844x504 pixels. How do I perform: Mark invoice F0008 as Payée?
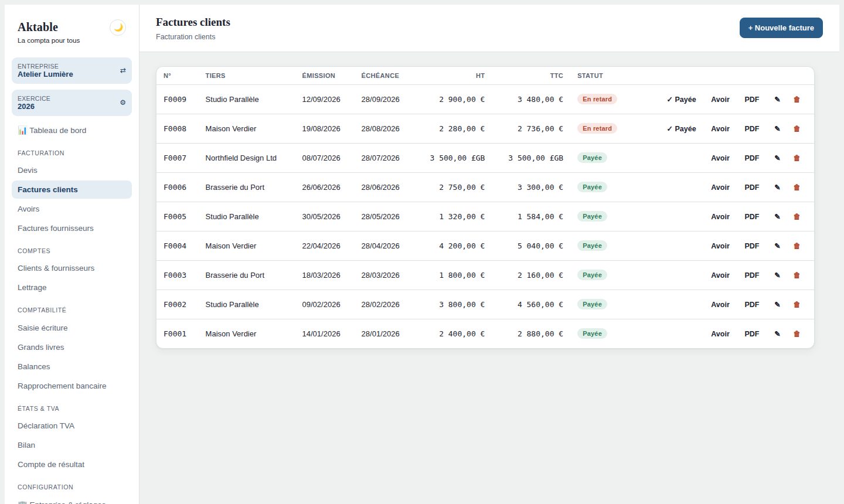click(681, 129)
